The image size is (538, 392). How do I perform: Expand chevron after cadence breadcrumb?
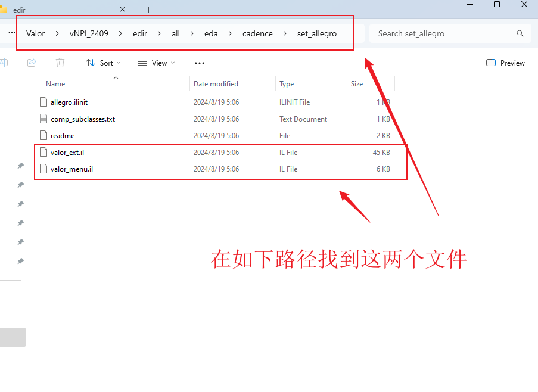click(285, 33)
